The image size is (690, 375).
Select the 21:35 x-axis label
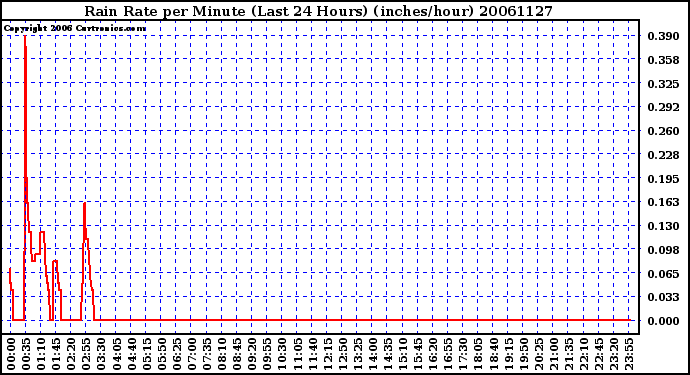(x=568, y=354)
